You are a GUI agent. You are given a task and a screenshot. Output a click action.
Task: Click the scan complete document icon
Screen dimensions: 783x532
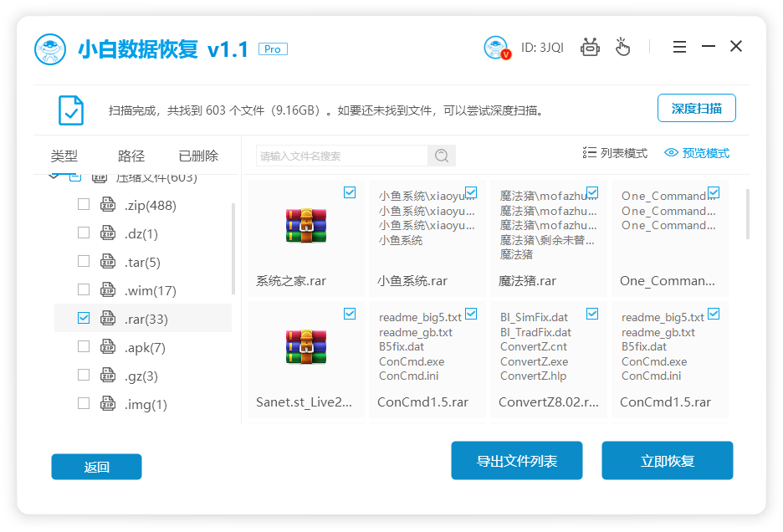point(71,110)
